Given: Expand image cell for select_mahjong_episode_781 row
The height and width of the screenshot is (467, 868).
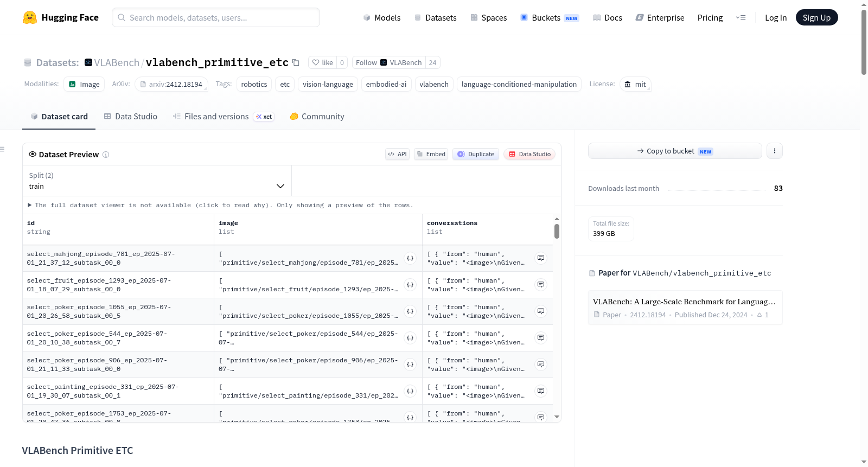Looking at the screenshot, I should tap(410, 258).
